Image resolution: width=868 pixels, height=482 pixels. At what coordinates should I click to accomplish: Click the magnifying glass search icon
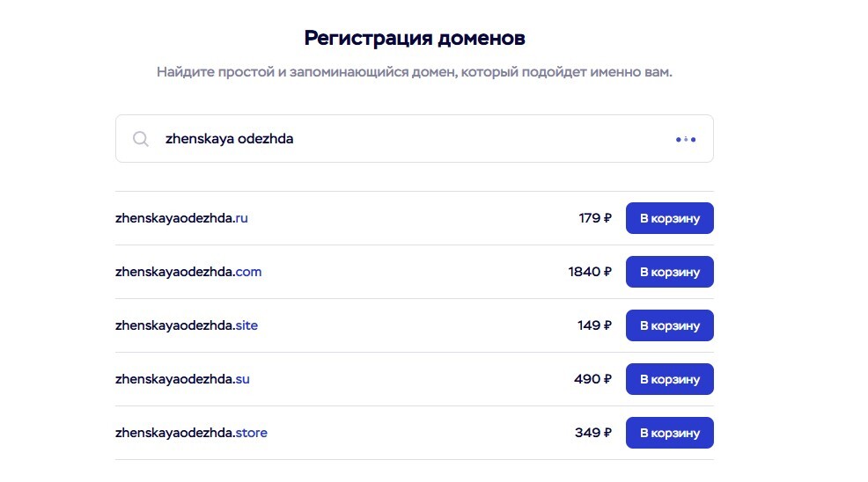(141, 139)
